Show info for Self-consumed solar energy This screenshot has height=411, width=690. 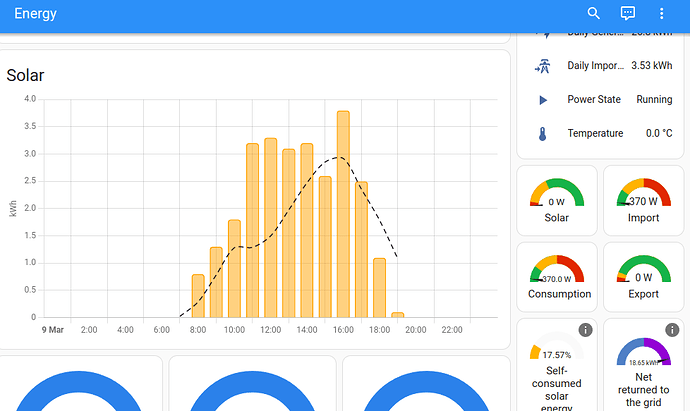point(585,330)
